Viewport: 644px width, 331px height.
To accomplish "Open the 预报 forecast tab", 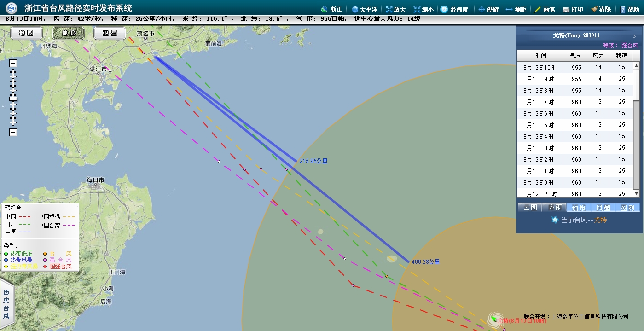I will 578,208.
